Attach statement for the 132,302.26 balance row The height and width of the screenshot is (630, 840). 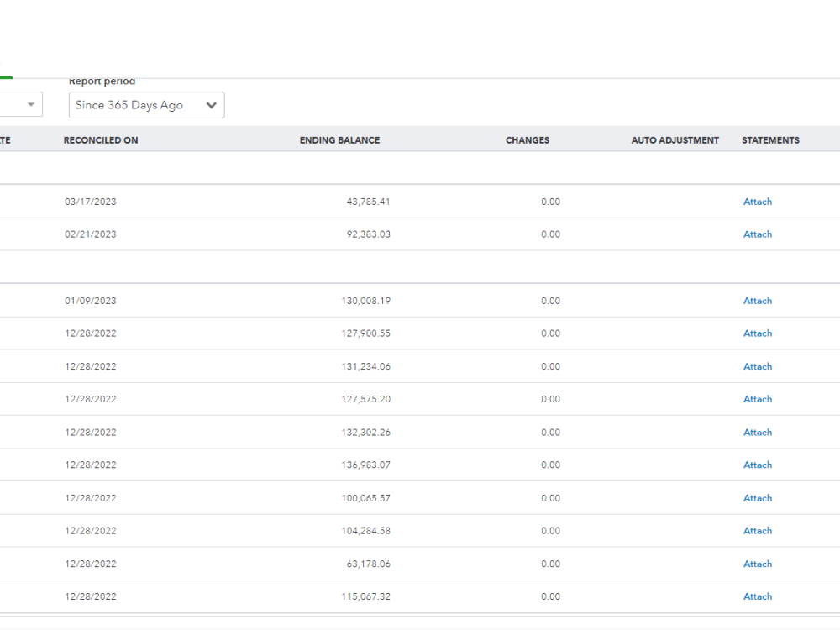(758, 433)
